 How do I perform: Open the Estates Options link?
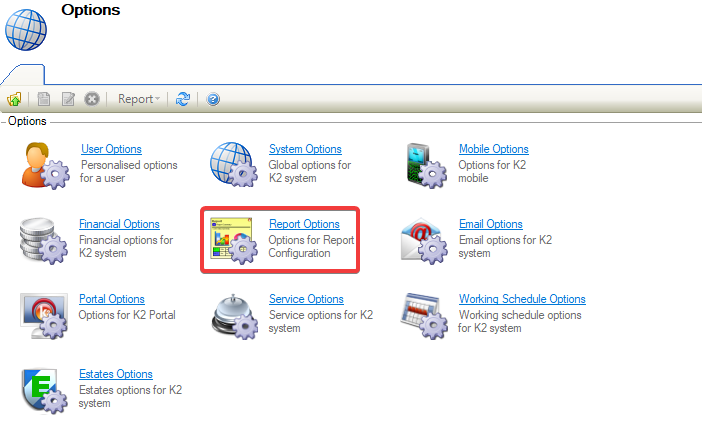pyautogui.click(x=115, y=374)
